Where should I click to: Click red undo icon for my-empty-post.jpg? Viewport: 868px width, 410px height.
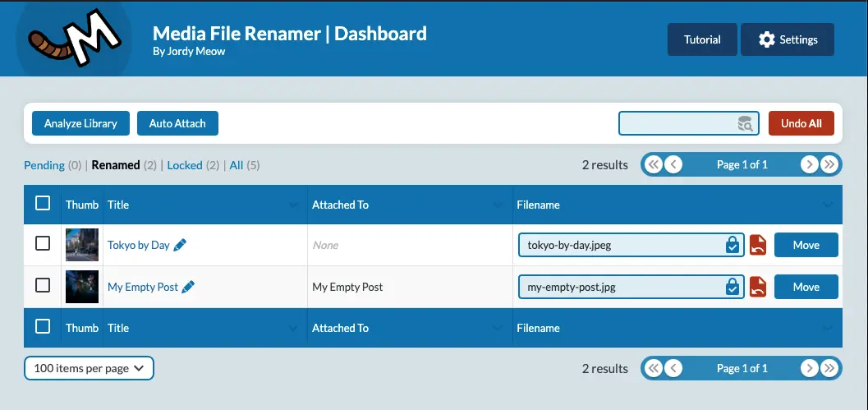[758, 287]
